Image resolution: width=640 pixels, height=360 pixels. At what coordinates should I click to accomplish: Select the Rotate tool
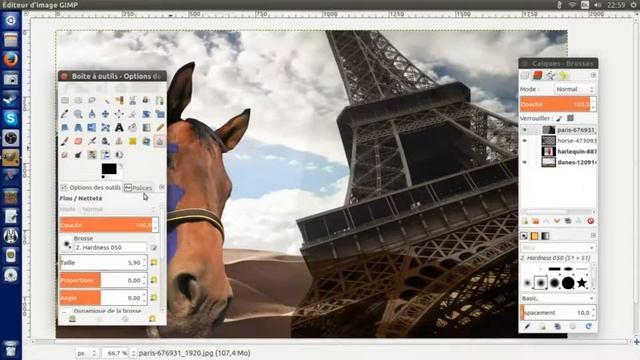click(146, 114)
